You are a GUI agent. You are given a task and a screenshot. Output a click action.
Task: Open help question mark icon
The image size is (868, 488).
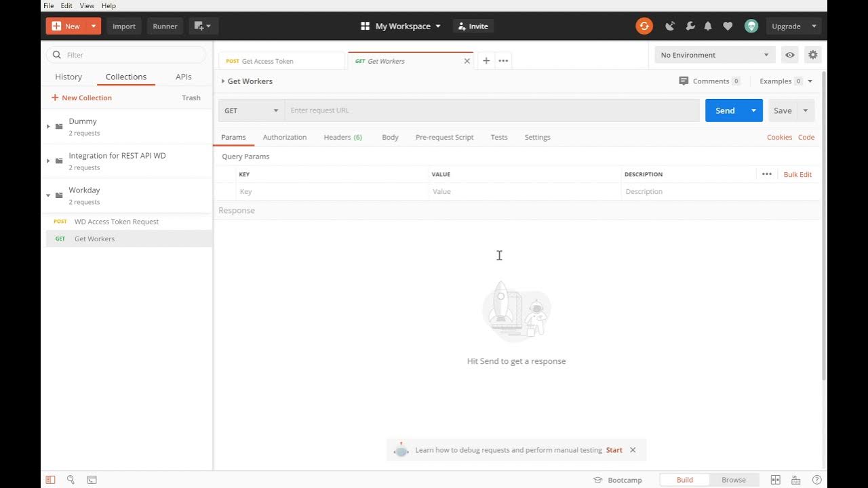click(816, 480)
